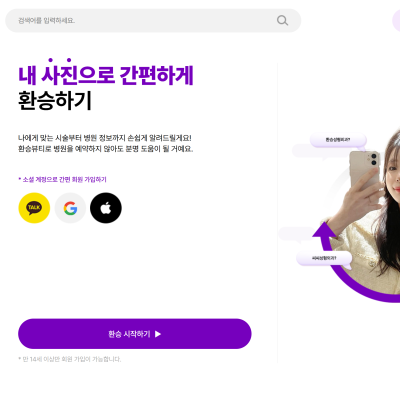Click the purple 내 사진으로 간편하게 heading

[x=106, y=75]
